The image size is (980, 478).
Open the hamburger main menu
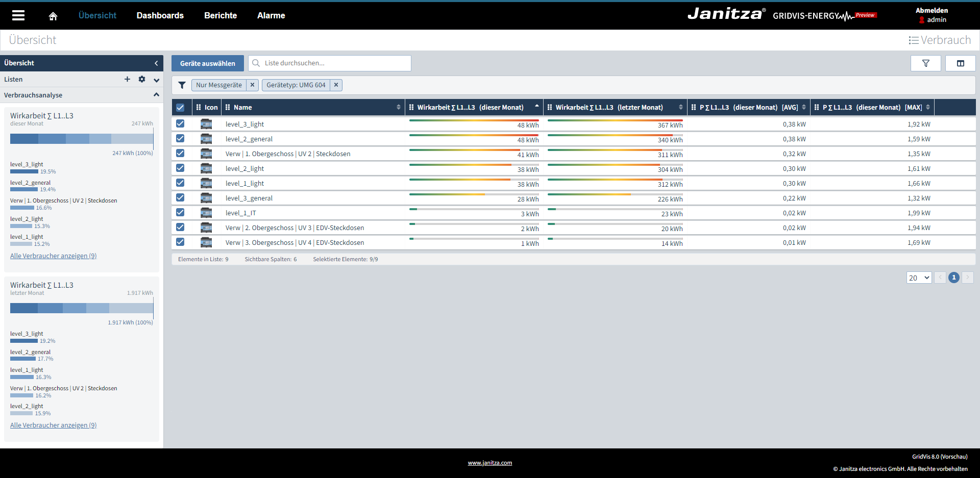(18, 15)
